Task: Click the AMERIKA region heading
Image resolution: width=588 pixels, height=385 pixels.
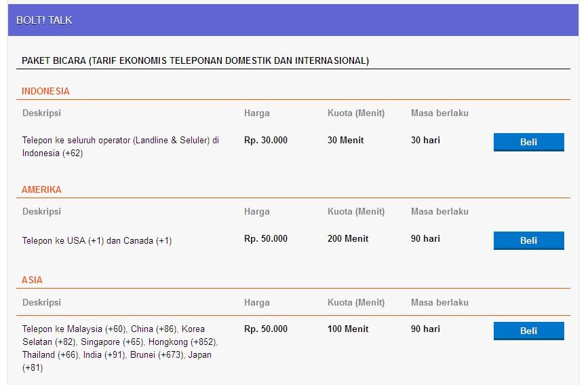Action: 41,189
